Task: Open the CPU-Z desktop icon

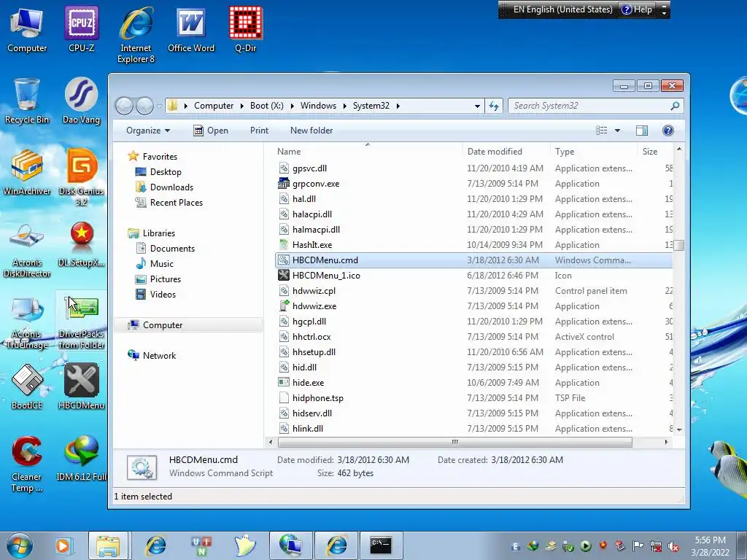Action: (x=82, y=29)
